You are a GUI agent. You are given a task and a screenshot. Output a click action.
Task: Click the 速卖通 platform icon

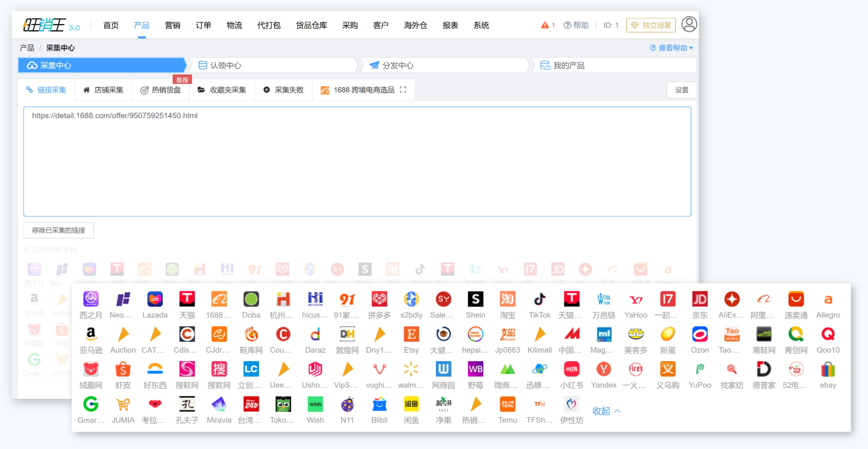796,299
